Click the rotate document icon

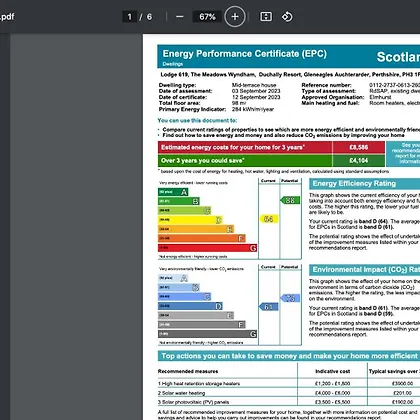tap(287, 16)
